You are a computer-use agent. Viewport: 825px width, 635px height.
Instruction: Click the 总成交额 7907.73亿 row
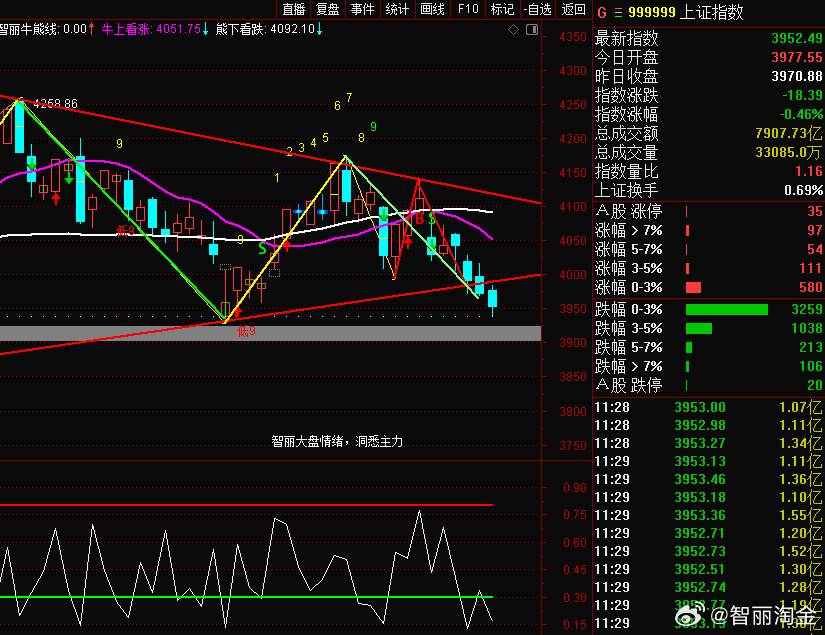coord(709,133)
